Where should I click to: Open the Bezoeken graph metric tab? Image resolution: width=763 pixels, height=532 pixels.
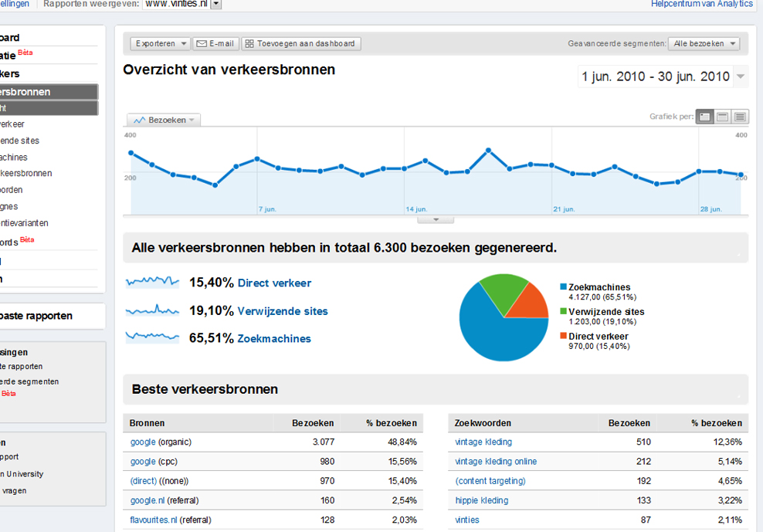(x=164, y=120)
